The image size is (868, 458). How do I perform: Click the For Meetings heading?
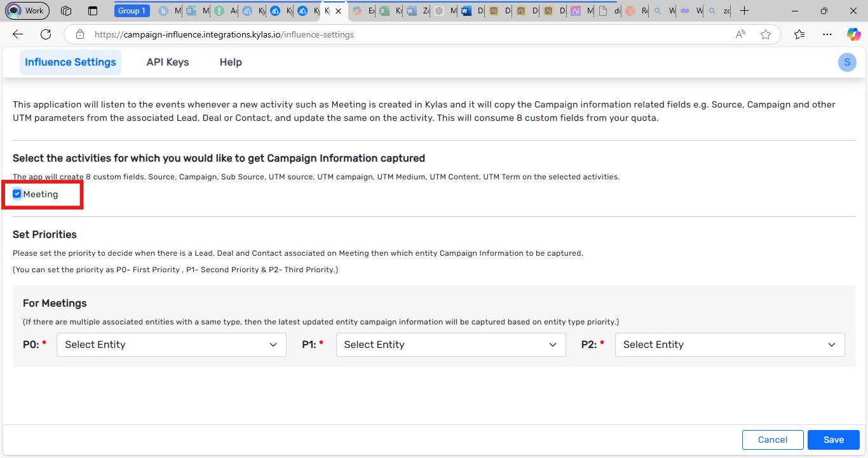[x=55, y=303]
